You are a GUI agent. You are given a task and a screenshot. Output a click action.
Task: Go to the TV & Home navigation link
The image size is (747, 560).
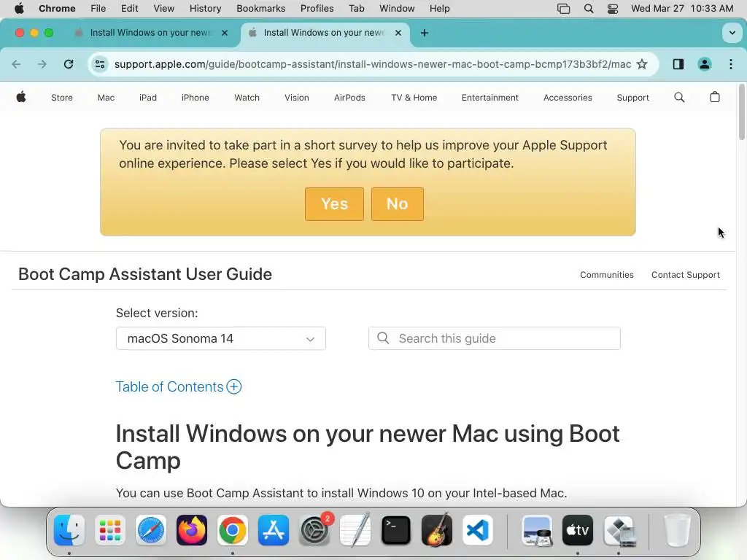414,98
